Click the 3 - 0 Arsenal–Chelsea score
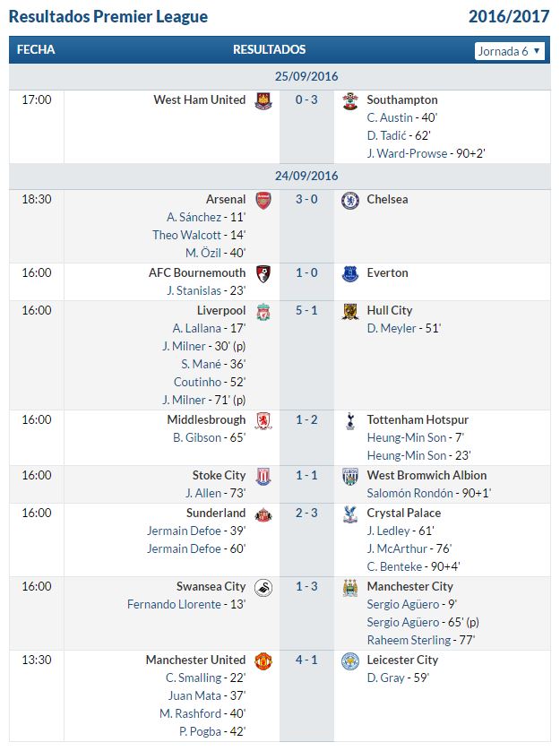 [306, 199]
